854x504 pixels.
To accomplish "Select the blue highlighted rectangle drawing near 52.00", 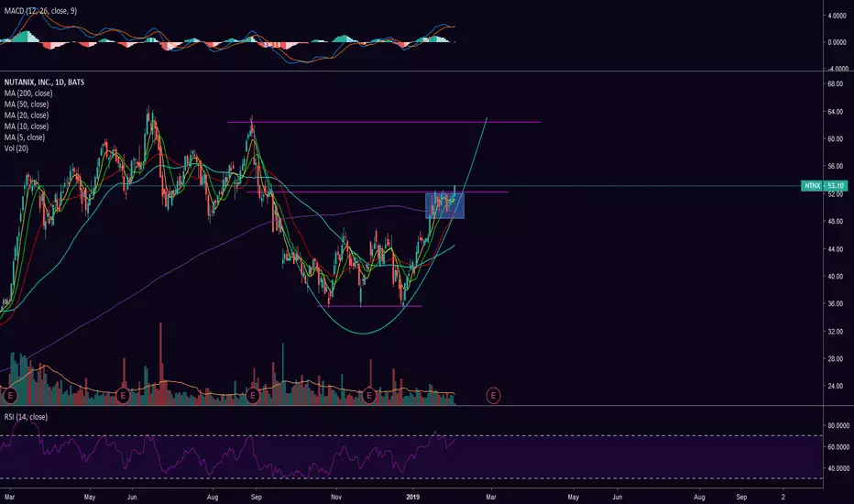I will pos(444,206).
